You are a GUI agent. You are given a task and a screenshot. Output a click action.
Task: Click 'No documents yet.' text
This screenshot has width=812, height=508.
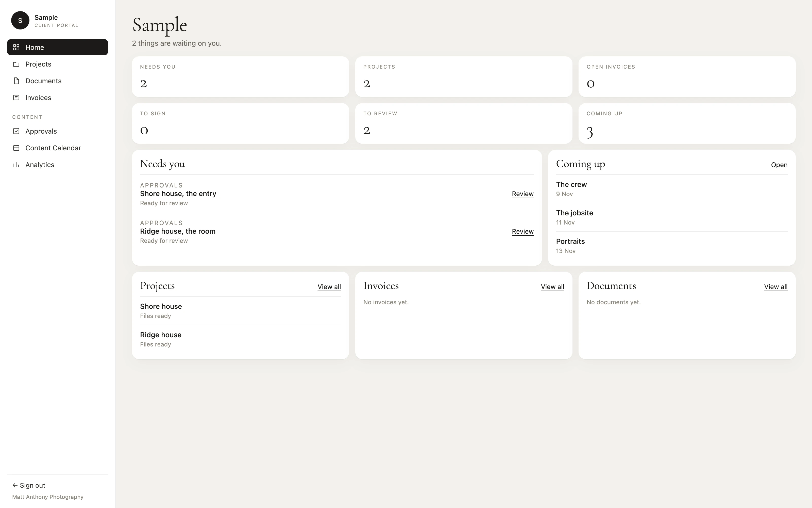[613, 302]
